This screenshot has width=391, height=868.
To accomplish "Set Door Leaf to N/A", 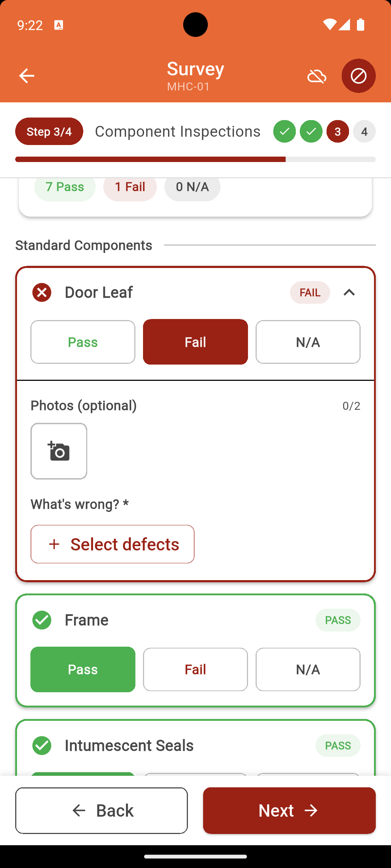I will [307, 341].
